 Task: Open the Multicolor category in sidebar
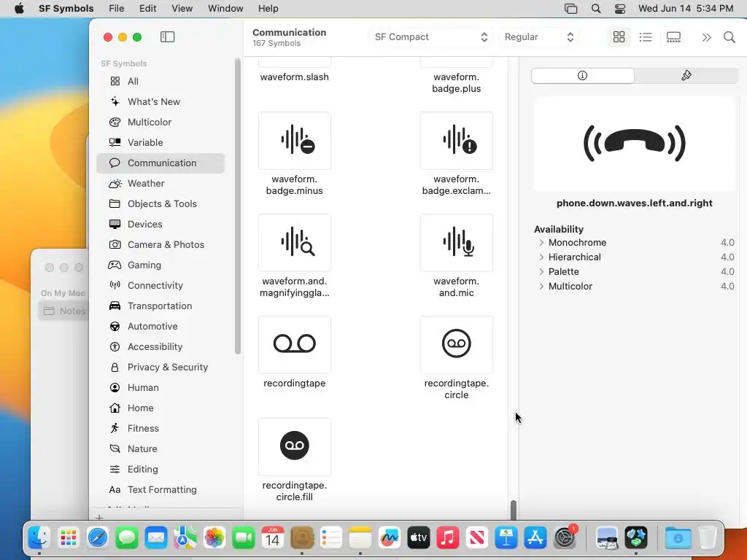tap(160, 122)
